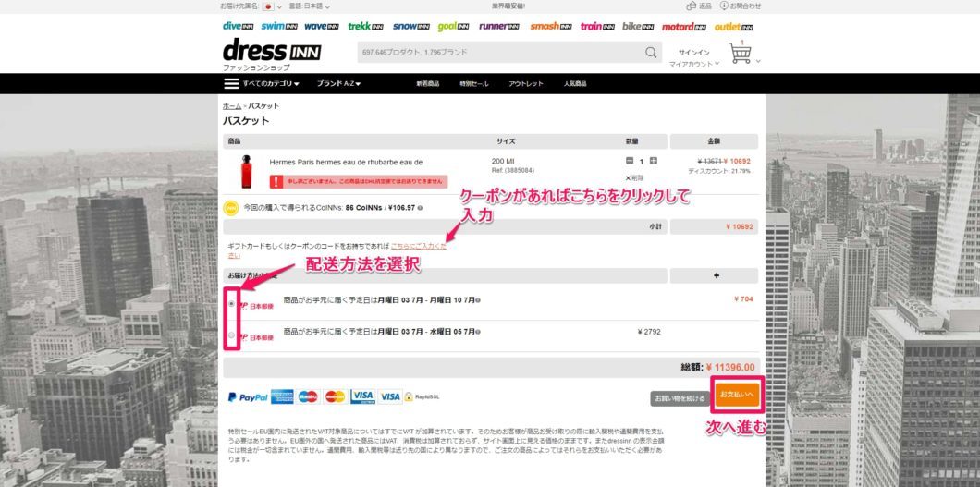
Task: Increase quantity with the plus button
Action: [654, 161]
